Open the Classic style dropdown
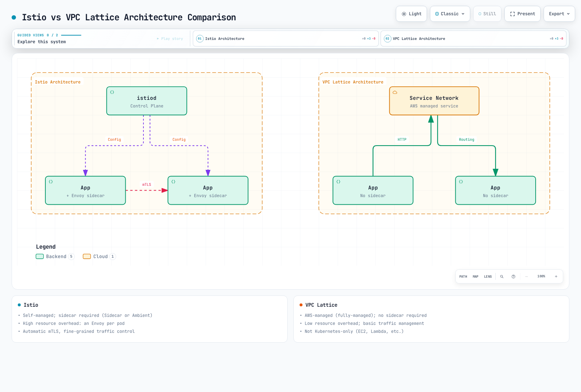 tap(450, 14)
